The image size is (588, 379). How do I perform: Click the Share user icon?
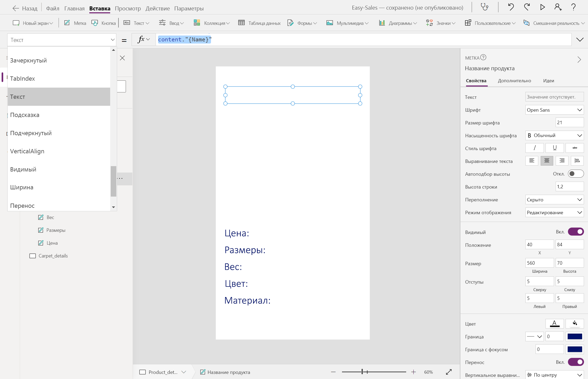558,7
